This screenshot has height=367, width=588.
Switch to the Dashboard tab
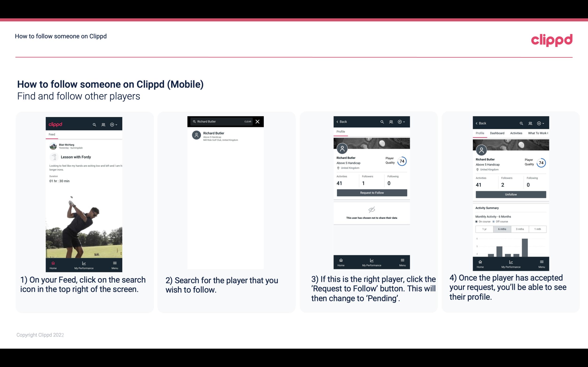coord(497,133)
